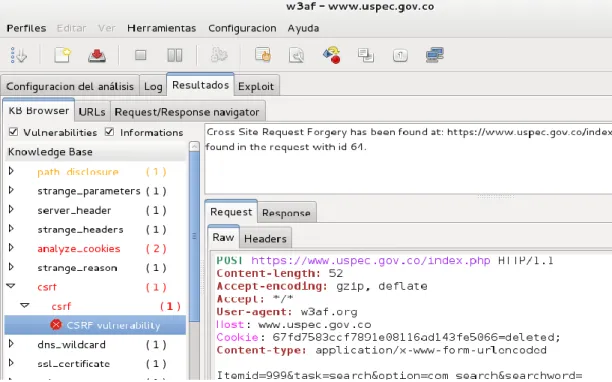Screen dimensions: 612x382
Task: Expand the strange_headers node
Action: pos(11,228)
